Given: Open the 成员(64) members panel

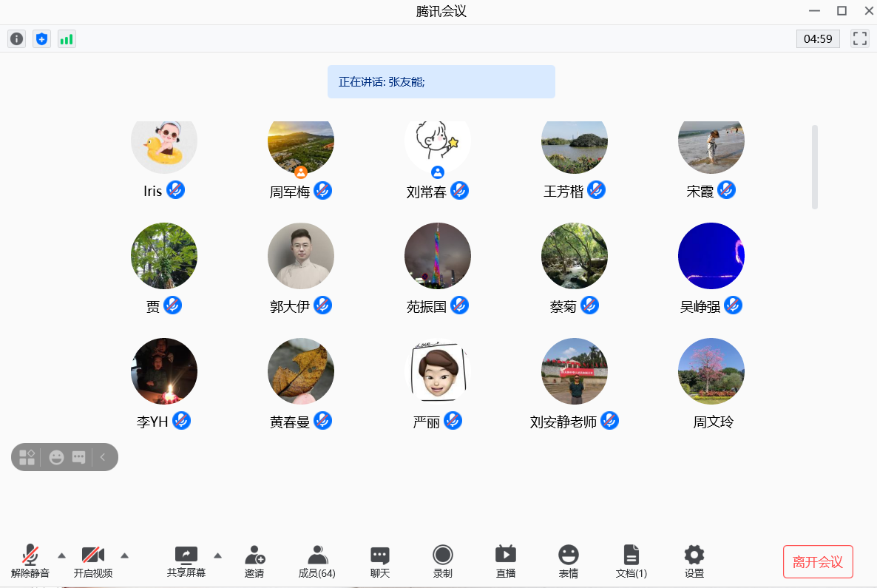Looking at the screenshot, I should coord(317,561).
